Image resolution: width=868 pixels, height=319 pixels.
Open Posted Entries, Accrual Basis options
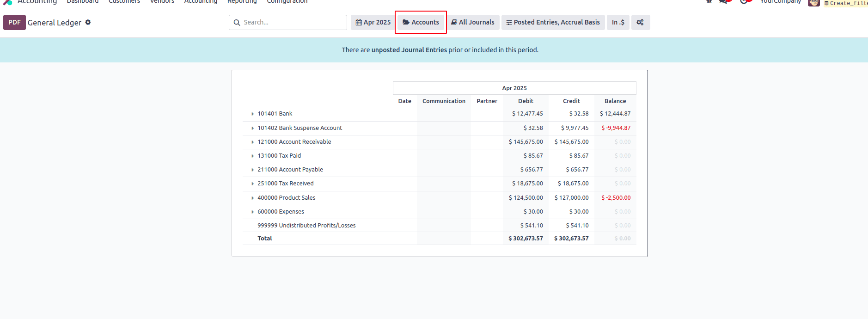pos(553,22)
